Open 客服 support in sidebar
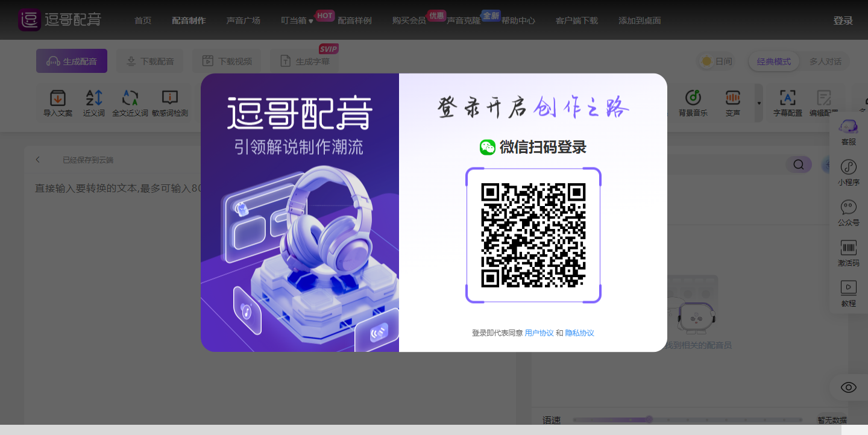This screenshot has height=435, width=868. pyautogui.click(x=849, y=132)
